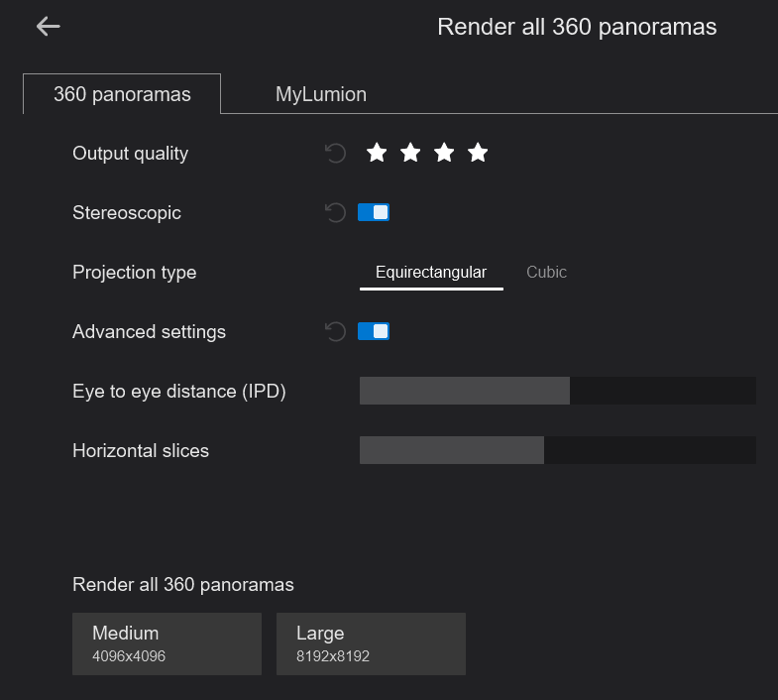778x700 pixels.
Task: Reset the Stereoscopic setting
Action: pyautogui.click(x=336, y=213)
